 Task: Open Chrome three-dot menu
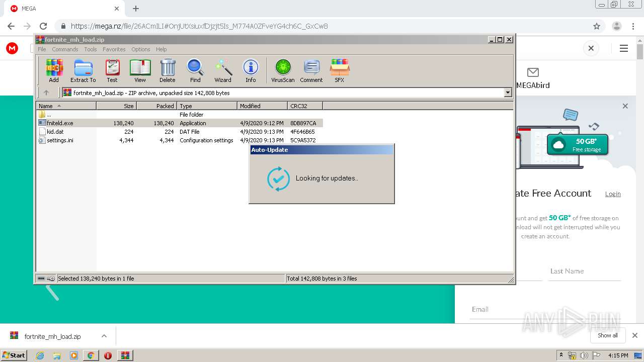point(632,26)
